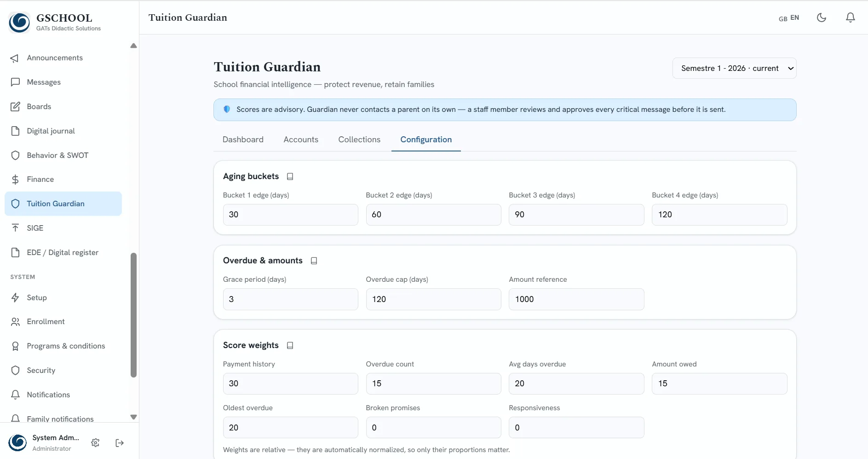Click help book icon beside Overdue & amounts
The width and height of the screenshot is (868, 459).
314,261
